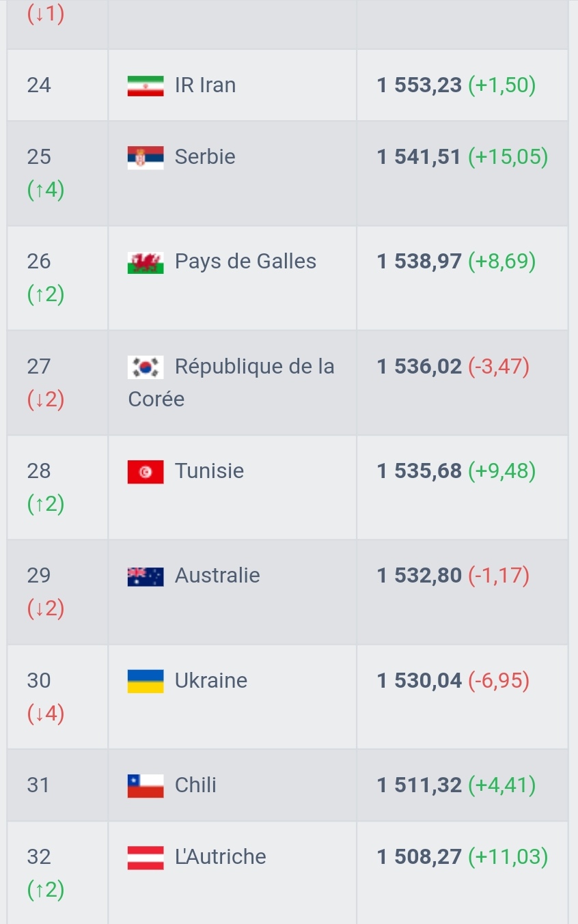Click the Wales dragon flag icon

click(x=146, y=262)
